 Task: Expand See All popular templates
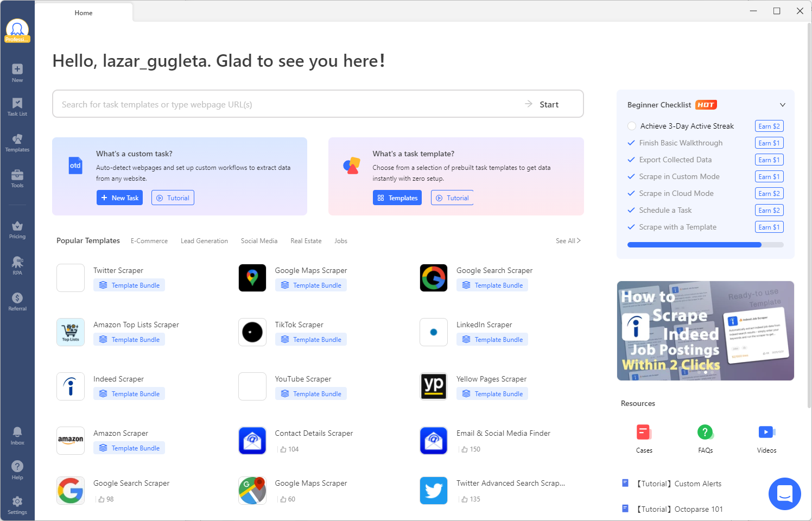point(568,241)
